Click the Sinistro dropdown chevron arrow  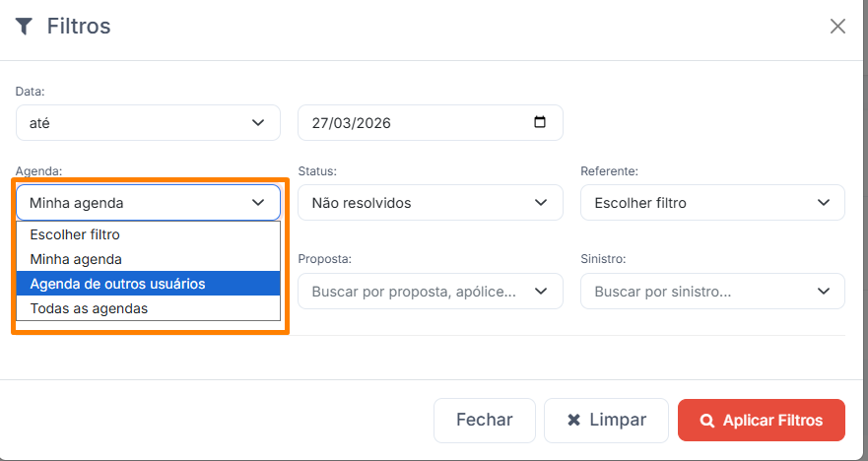click(824, 292)
